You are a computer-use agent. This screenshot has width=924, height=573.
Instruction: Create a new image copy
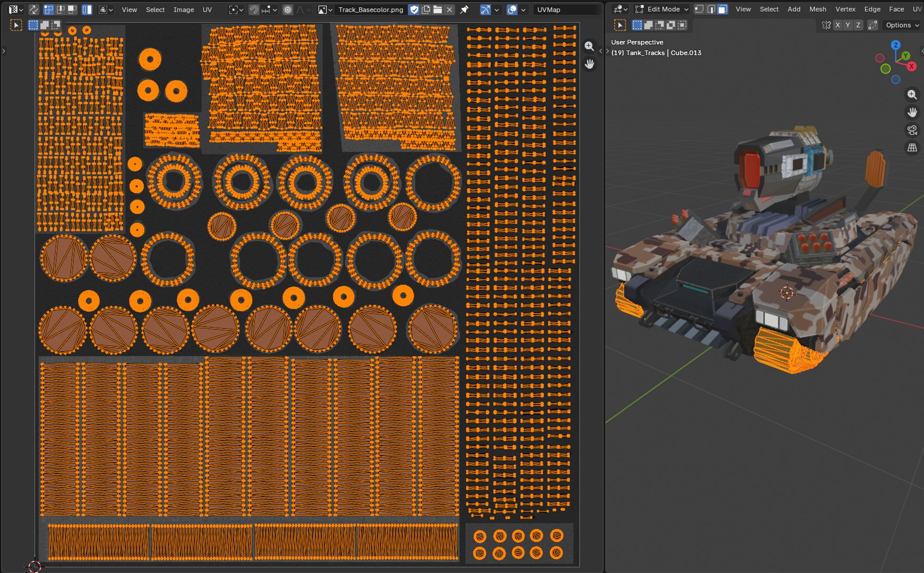tap(426, 10)
